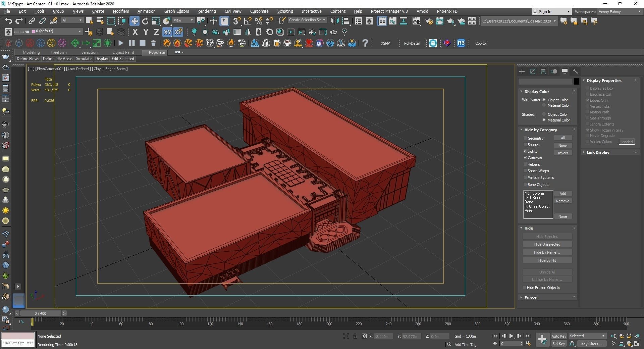Open the Workspaces dropdown
This screenshot has height=349, width=644.
pyautogui.click(x=619, y=11)
